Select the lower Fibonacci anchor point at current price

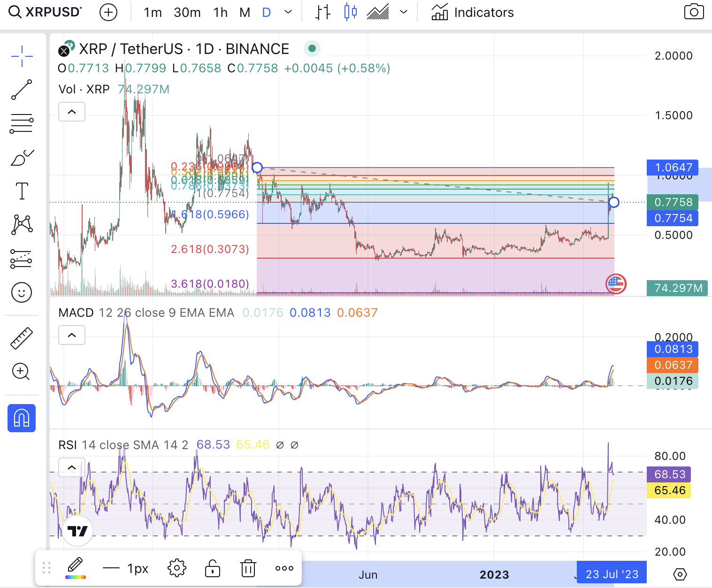point(614,202)
